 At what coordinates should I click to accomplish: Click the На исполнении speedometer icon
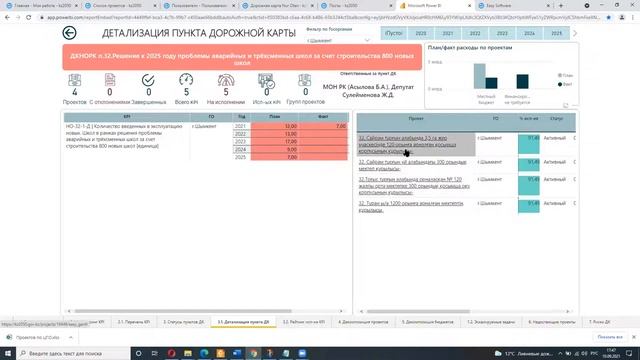[226, 80]
